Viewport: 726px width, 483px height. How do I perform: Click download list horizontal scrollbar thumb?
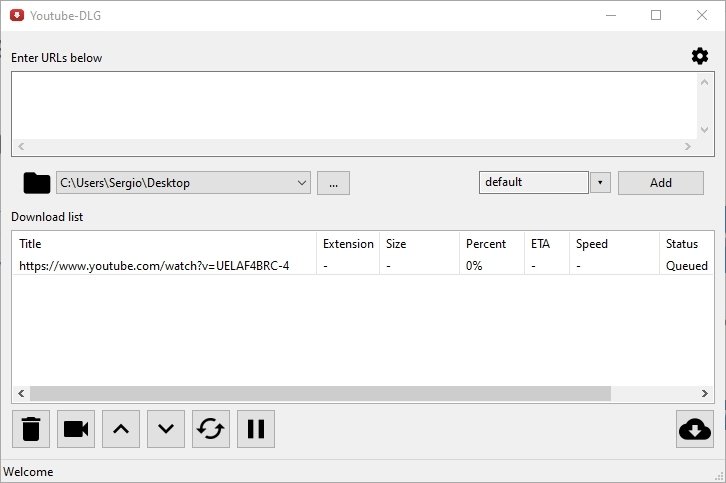click(320, 394)
